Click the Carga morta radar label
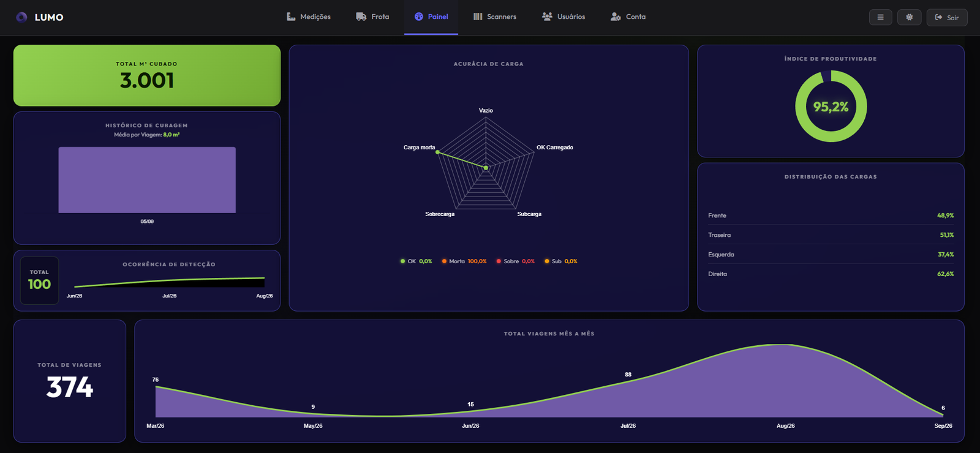980x453 pixels. 420,148
